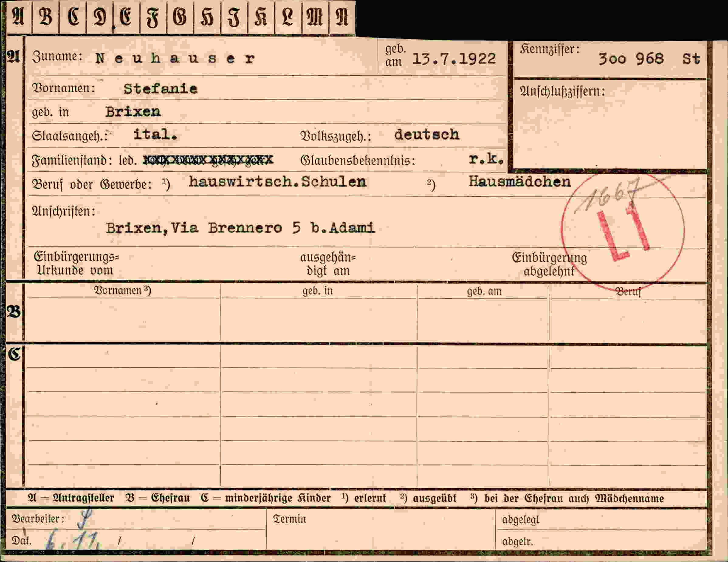Viewport: 728px width, 562px height.
Task: Click the Volkszugeh. label
Action: click(x=336, y=136)
